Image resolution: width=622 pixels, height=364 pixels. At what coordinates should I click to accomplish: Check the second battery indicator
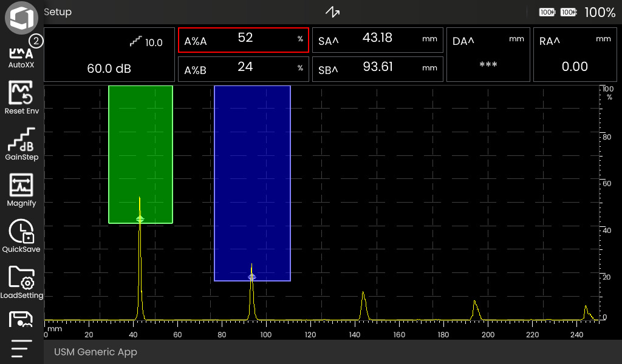pyautogui.click(x=569, y=12)
